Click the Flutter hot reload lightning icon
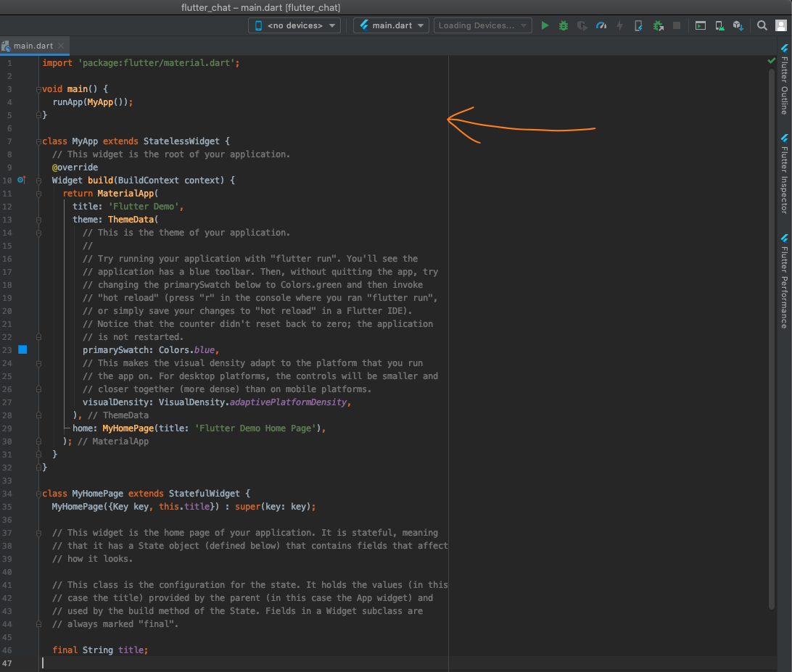 pyautogui.click(x=619, y=25)
